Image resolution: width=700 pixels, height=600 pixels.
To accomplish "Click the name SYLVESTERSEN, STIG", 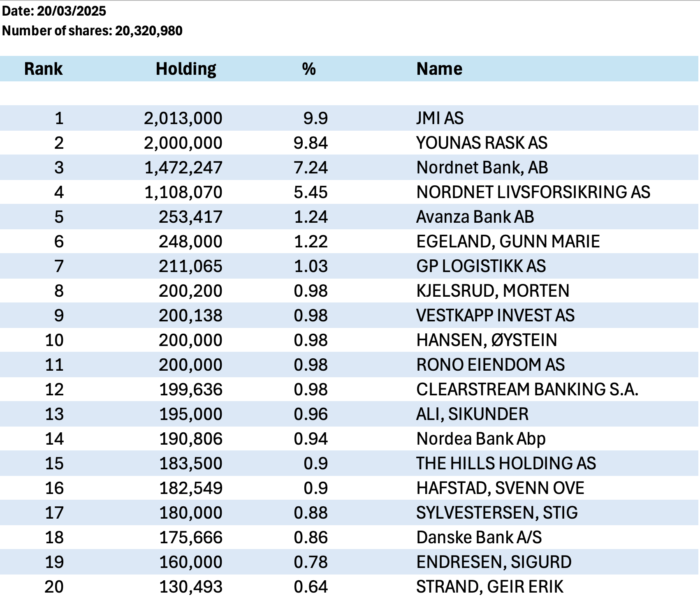I will (x=497, y=513).
